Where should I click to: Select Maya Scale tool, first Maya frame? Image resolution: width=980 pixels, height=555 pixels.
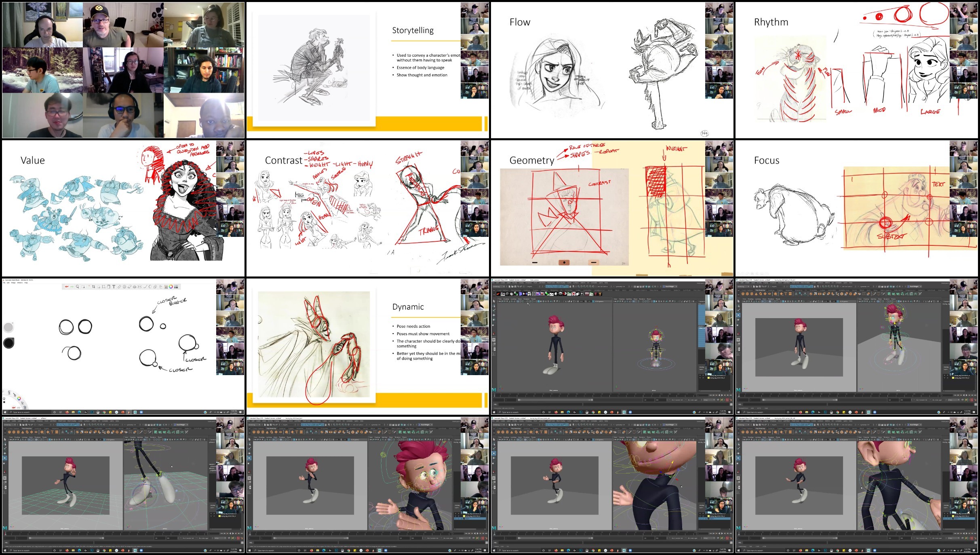point(493,325)
